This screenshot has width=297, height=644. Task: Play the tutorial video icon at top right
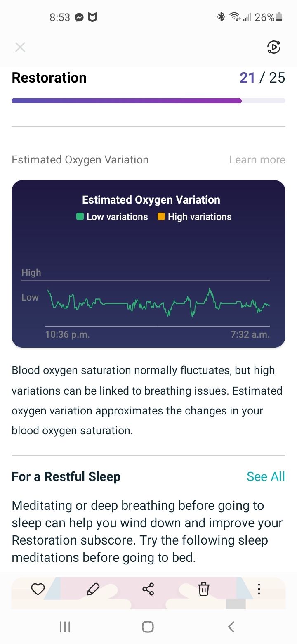pyautogui.click(x=273, y=47)
